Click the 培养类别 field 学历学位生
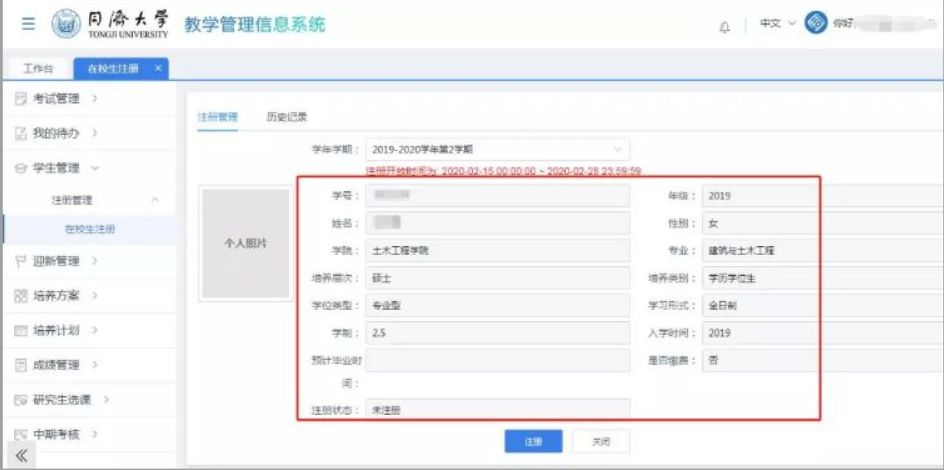 coord(822,279)
